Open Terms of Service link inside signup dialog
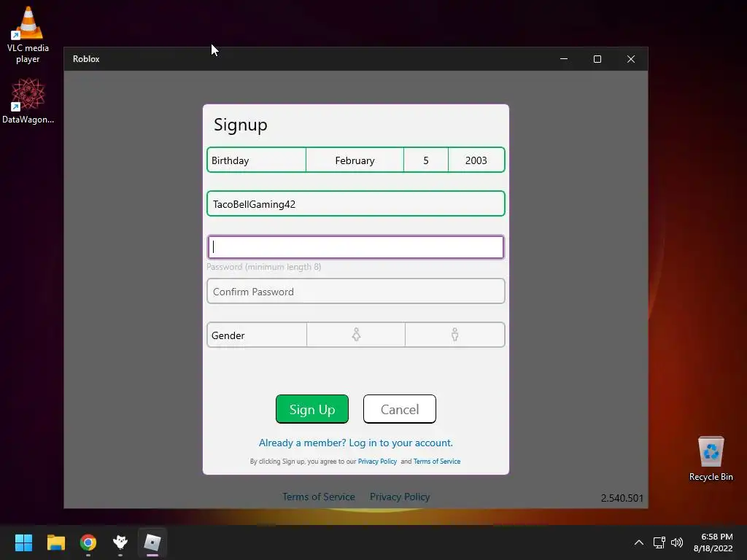 [x=437, y=462]
